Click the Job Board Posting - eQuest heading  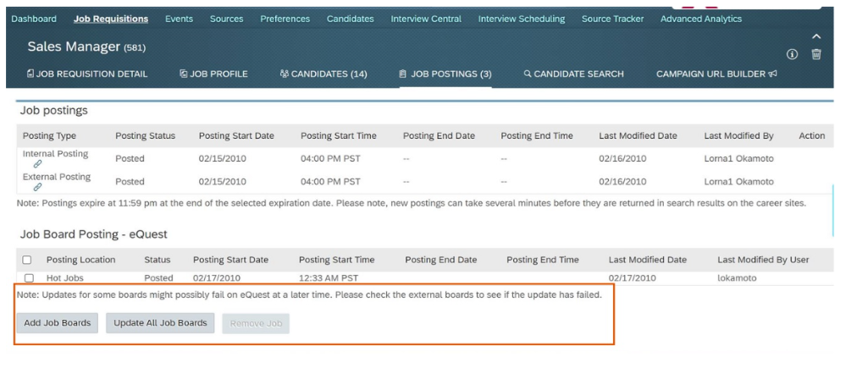[93, 234]
